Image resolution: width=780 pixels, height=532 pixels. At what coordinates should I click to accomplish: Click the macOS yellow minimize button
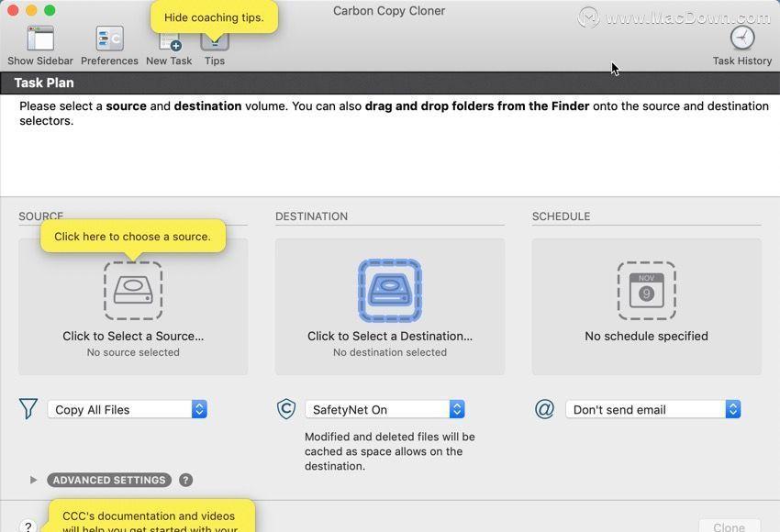(31, 10)
